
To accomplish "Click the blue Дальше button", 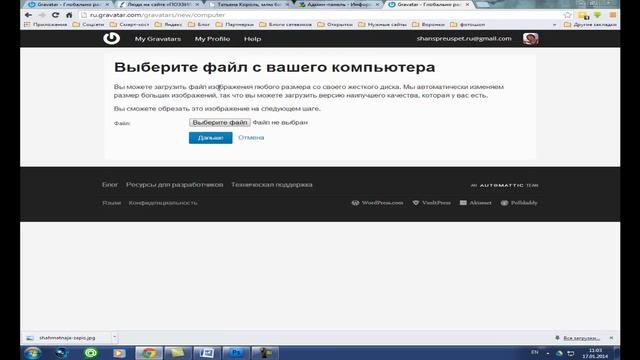I will [210, 138].
